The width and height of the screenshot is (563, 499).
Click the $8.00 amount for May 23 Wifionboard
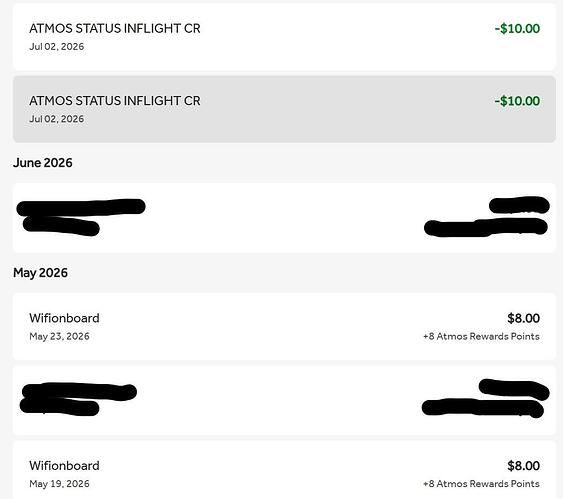524,318
